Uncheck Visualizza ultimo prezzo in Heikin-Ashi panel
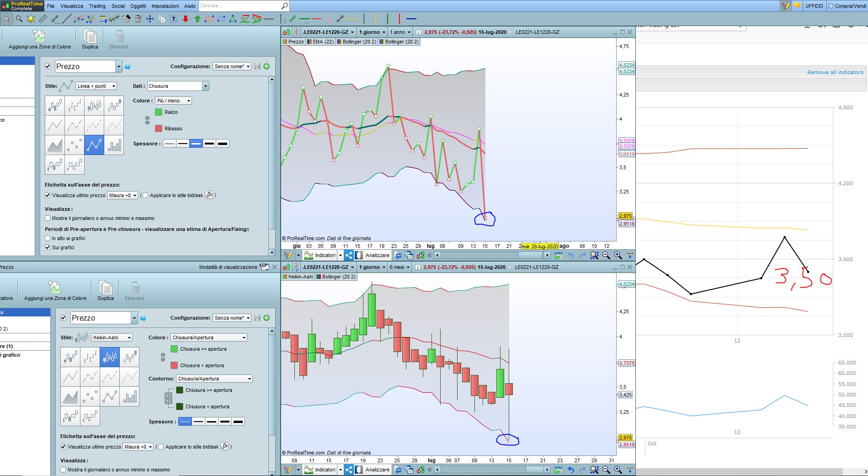 (63, 447)
